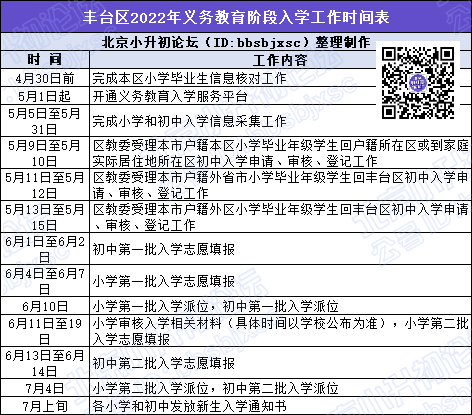Click the '北京小升初论坛（ID:bbsbjxsc）整理制作' subtitle
This screenshot has width=472, height=415.
coord(236,42)
